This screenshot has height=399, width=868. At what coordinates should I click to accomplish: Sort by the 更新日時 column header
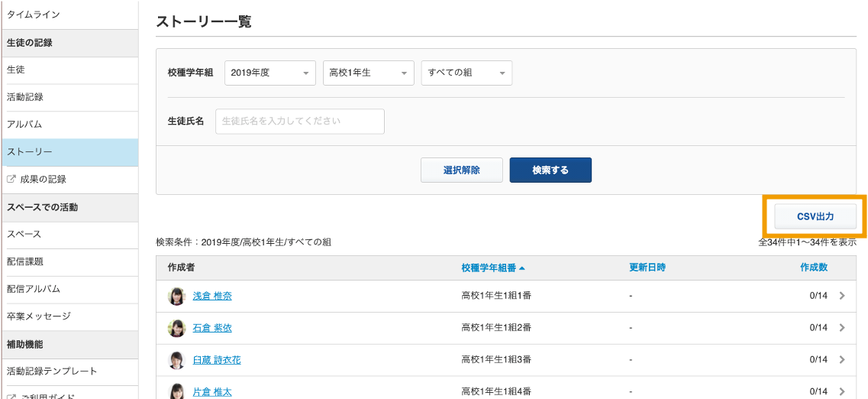point(647,268)
